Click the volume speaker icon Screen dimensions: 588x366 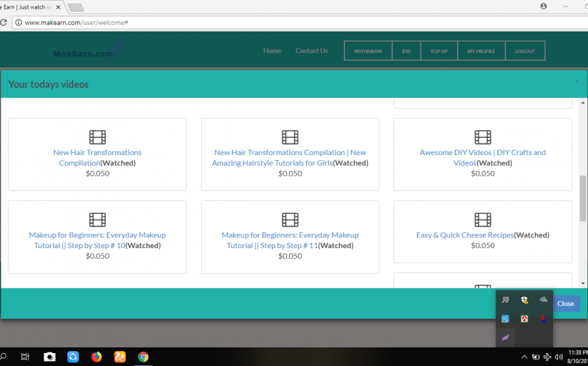pyautogui.click(x=559, y=357)
